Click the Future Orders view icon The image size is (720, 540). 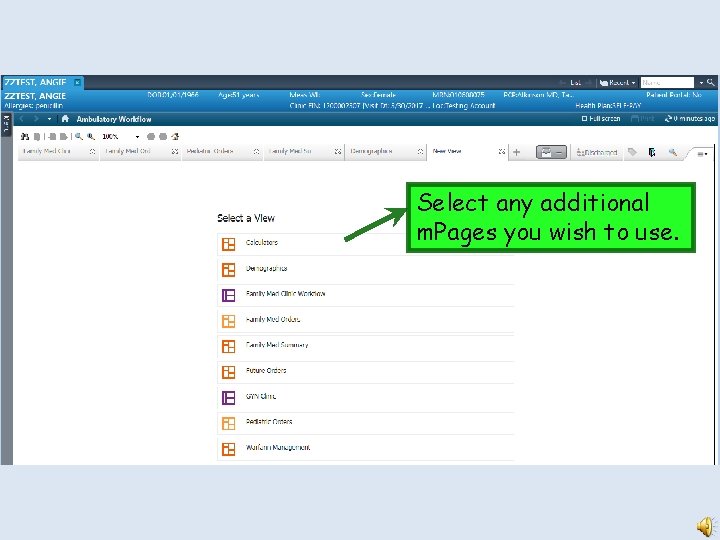coord(228,372)
